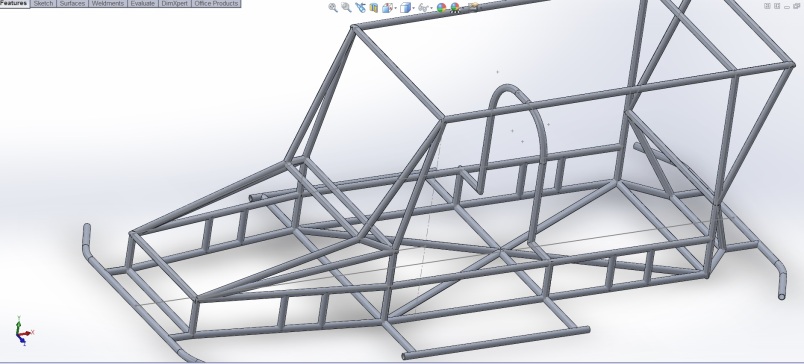Click Hide/Show Items glasses icon
This screenshot has height=364, width=804.
[424, 8]
